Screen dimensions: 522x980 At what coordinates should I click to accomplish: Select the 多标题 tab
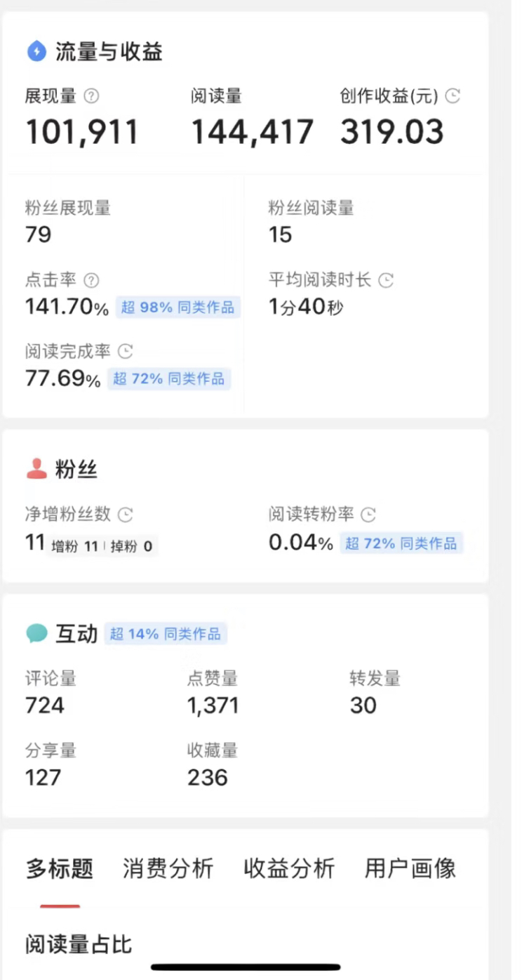click(60, 868)
